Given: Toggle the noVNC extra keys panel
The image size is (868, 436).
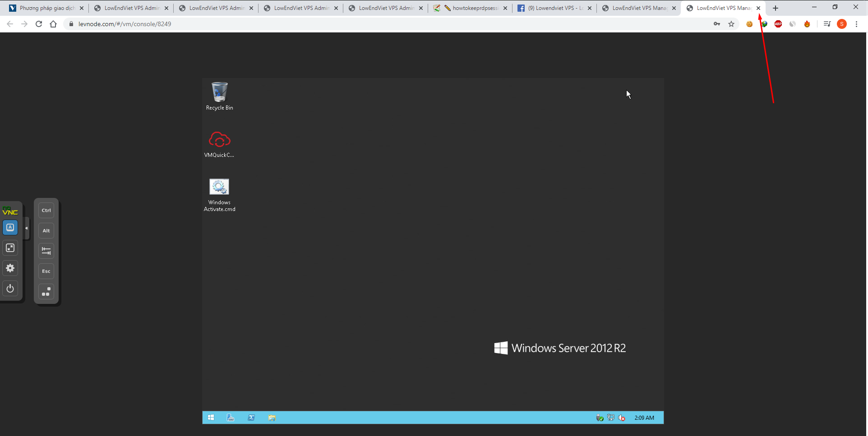Looking at the screenshot, I should 10,228.
